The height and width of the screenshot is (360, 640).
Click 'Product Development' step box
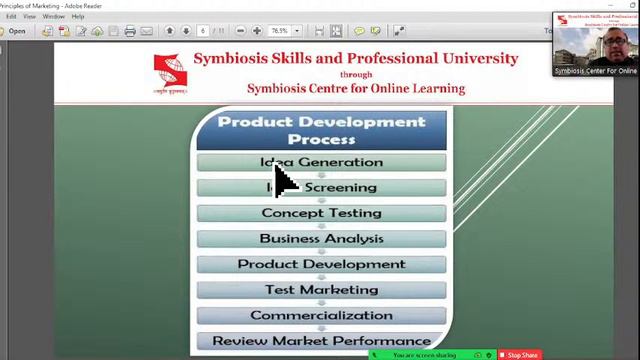(322, 264)
